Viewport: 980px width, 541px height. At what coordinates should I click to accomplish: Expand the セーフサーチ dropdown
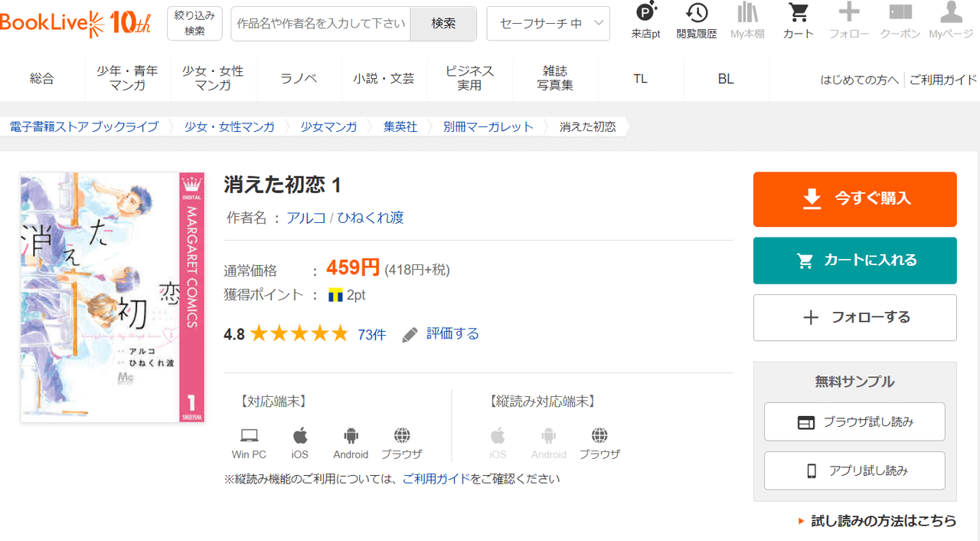pyautogui.click(x=548, y=24)
